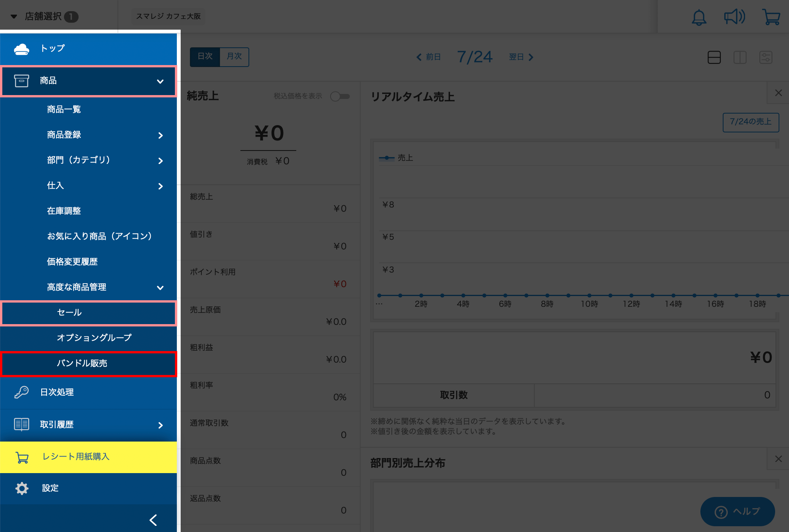
Task: Expand the 商品登録 submenu arrow
Action: pyautogui.click(x=161, y=135)
